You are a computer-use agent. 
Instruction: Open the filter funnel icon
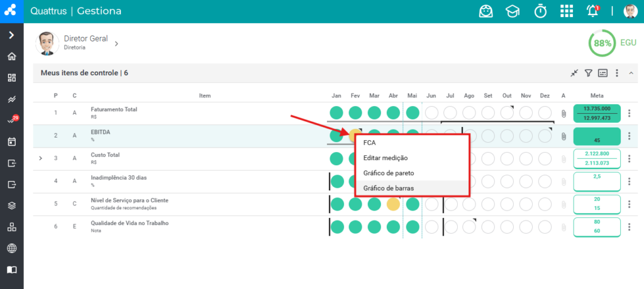tap(589, 73)
